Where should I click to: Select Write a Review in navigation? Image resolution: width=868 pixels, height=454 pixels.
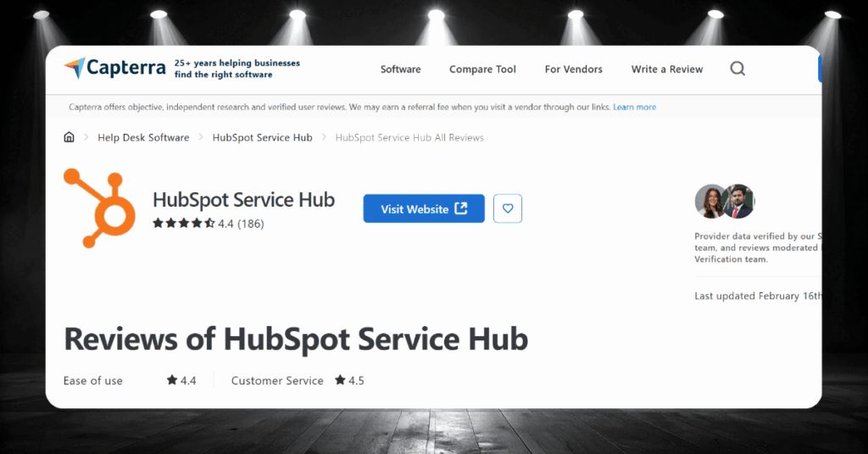click(x=667, y=69)
